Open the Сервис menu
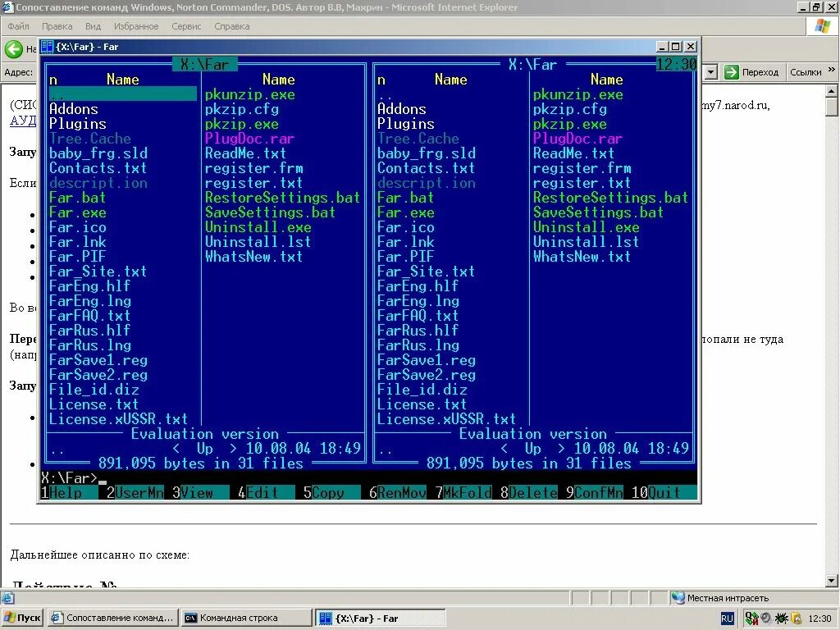This screenshot has height=630, width=840. 185,25
